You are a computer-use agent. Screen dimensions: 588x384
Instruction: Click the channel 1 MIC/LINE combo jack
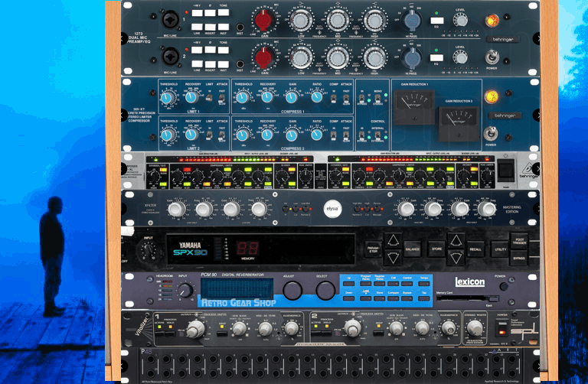(x=170, y=19)
